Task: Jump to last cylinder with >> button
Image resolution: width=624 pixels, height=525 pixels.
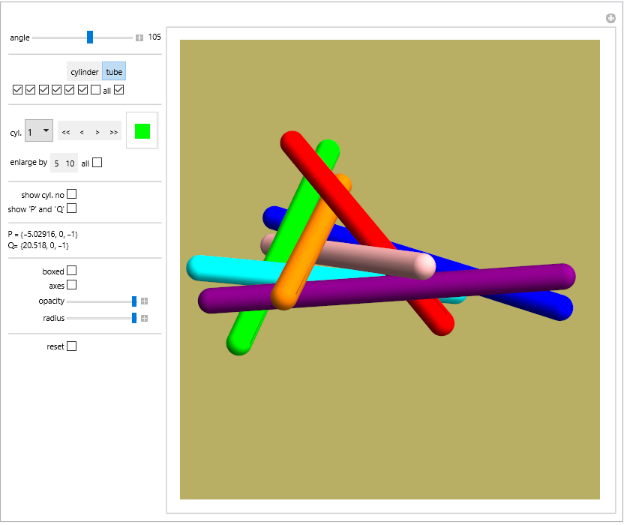Action: tap(114, 132)
